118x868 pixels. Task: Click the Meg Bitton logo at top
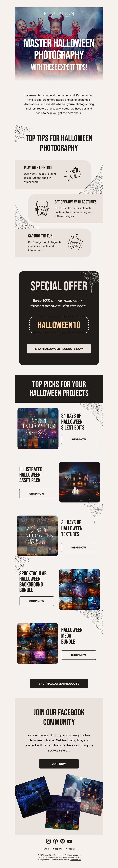pyautogui.click(x=59, y=14)
